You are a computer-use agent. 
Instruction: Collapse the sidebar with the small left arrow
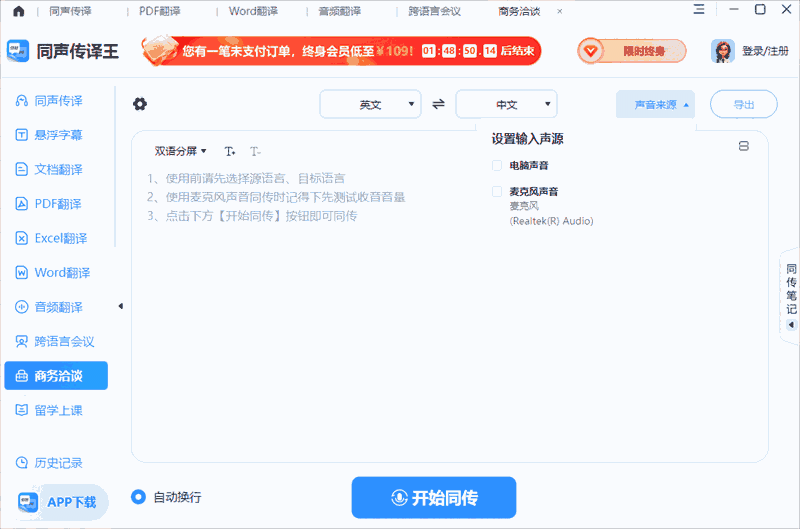[121, 306]
